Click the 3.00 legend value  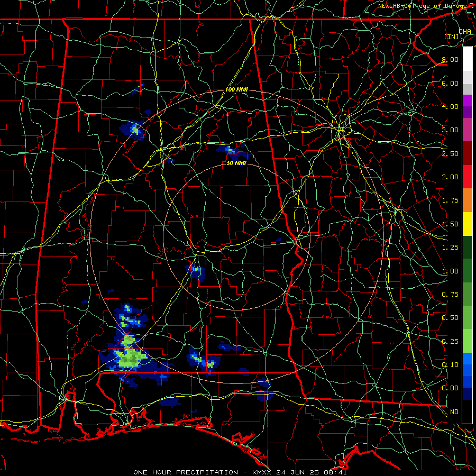click(x=450, y=130)
